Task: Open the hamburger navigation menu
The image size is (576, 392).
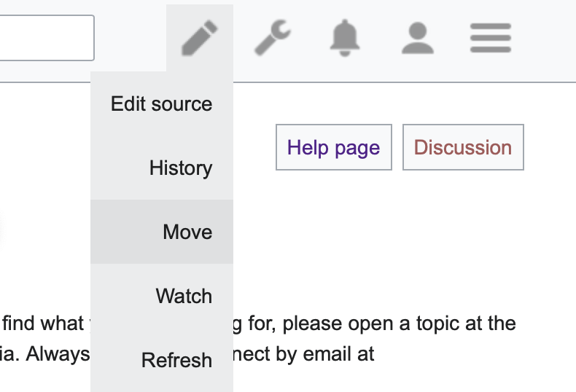Action: pyautogui.click(x=491, y=38)
